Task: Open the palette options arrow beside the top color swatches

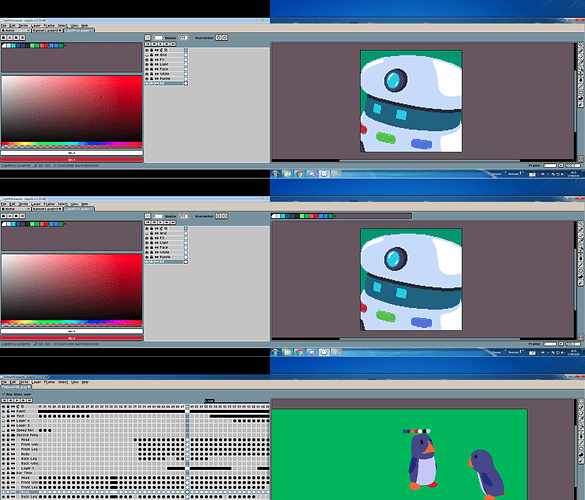Action: (65, 46)
